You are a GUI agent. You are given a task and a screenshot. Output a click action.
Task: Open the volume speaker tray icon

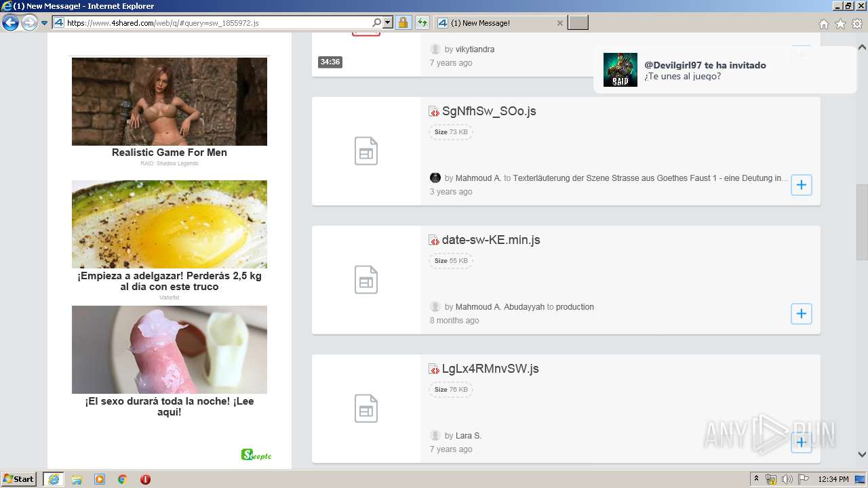pos(787,479)
